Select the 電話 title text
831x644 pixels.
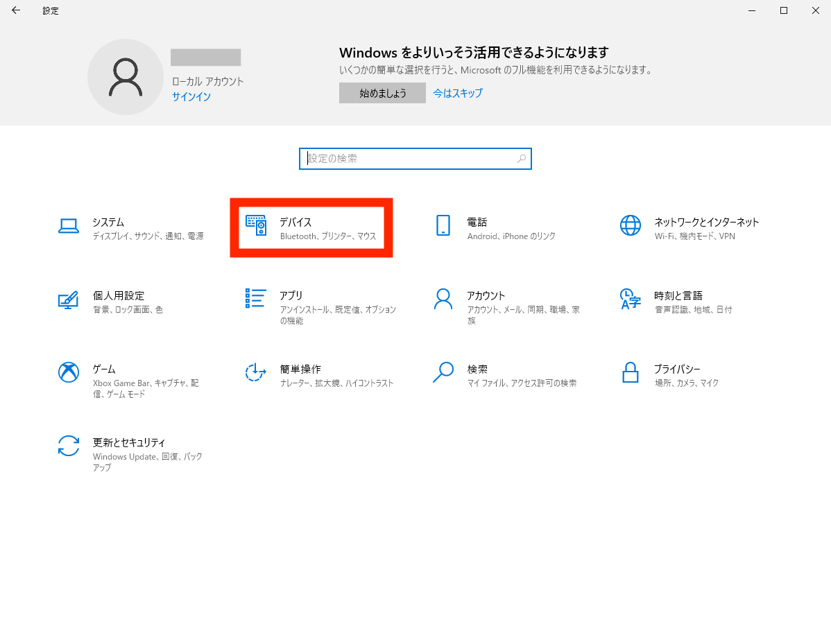click(x=477, y=222)
